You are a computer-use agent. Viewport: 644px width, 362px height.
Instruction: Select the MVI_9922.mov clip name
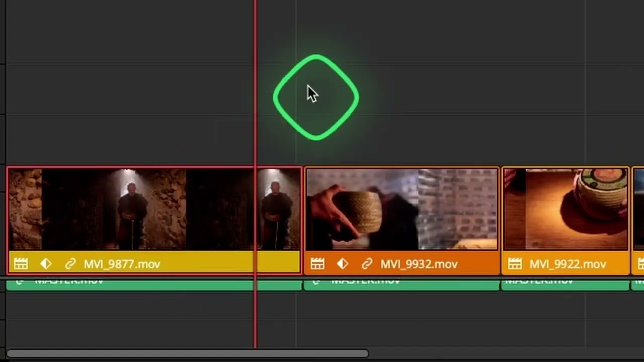(568, 264)
